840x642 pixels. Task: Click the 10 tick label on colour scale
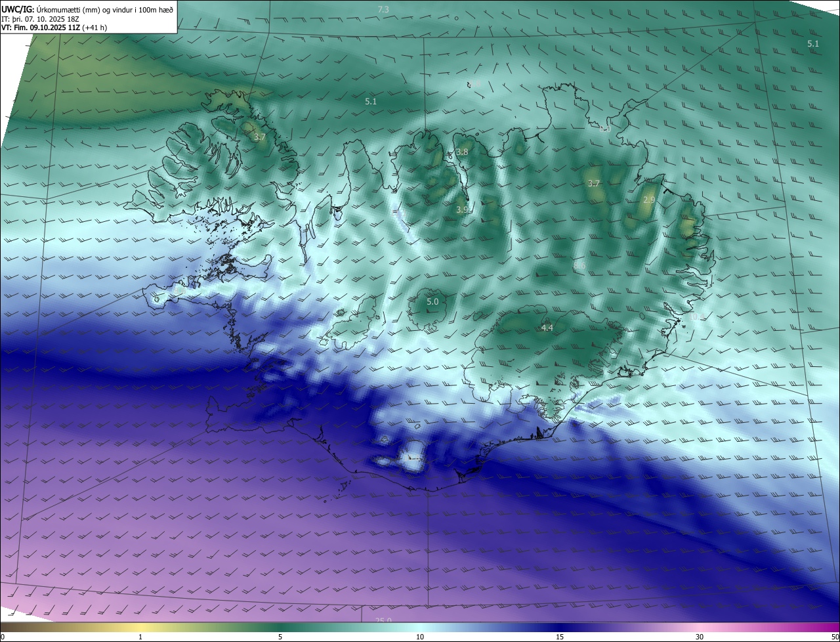tap(420, 637)
